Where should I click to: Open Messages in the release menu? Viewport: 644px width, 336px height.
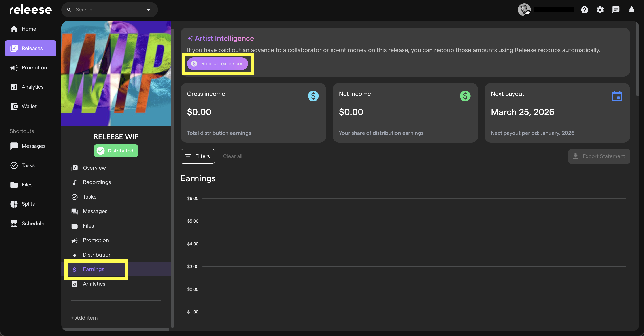click(116, 211)
